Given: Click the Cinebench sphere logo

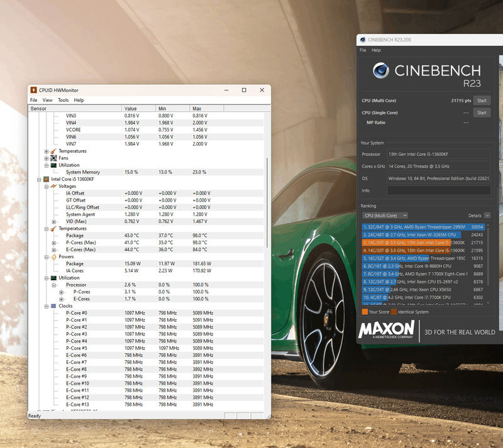Looking at the screenshot, I should (x=381, y=70).
